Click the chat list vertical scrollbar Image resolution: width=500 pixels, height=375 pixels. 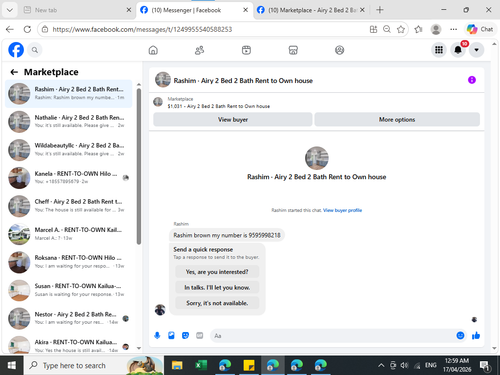pos(139,167)
